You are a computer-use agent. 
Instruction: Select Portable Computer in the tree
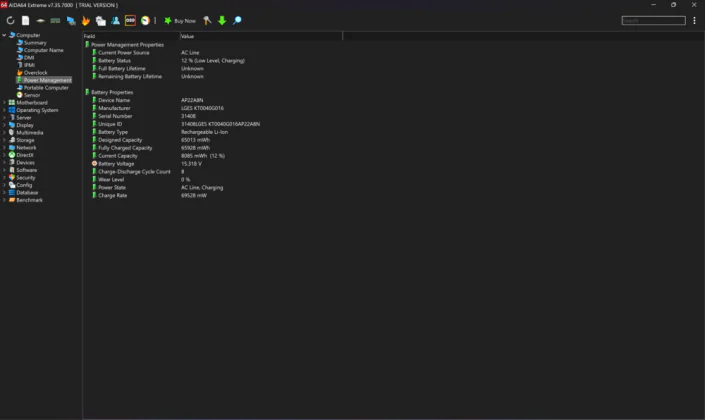pos(46,88)
